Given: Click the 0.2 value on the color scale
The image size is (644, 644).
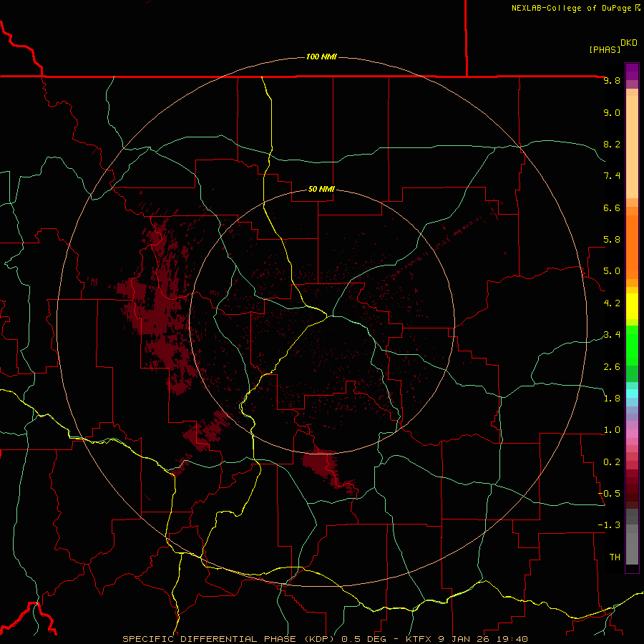Looking at the screenshot, I should (x=612, y=462).
